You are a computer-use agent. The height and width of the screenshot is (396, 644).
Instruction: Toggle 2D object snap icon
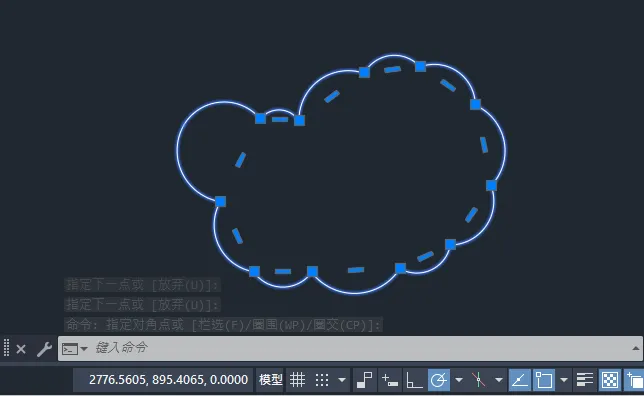click(x=544, y=380)
